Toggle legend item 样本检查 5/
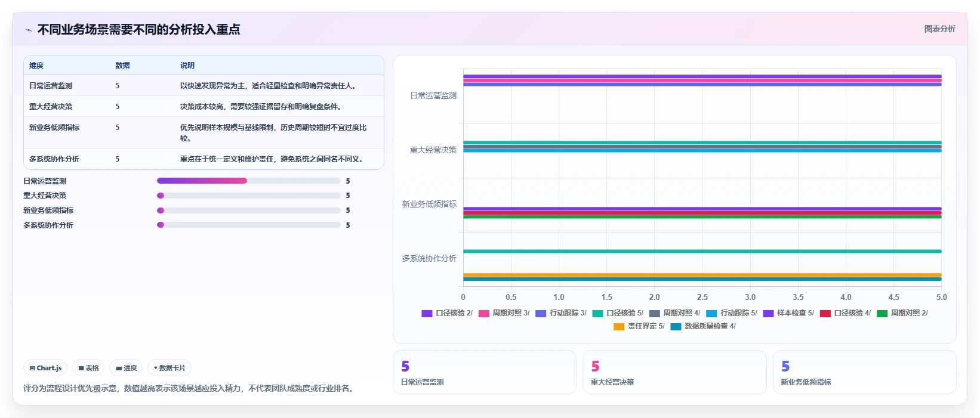The height and width of the screenshot is (418, 980). click(788, 313)
